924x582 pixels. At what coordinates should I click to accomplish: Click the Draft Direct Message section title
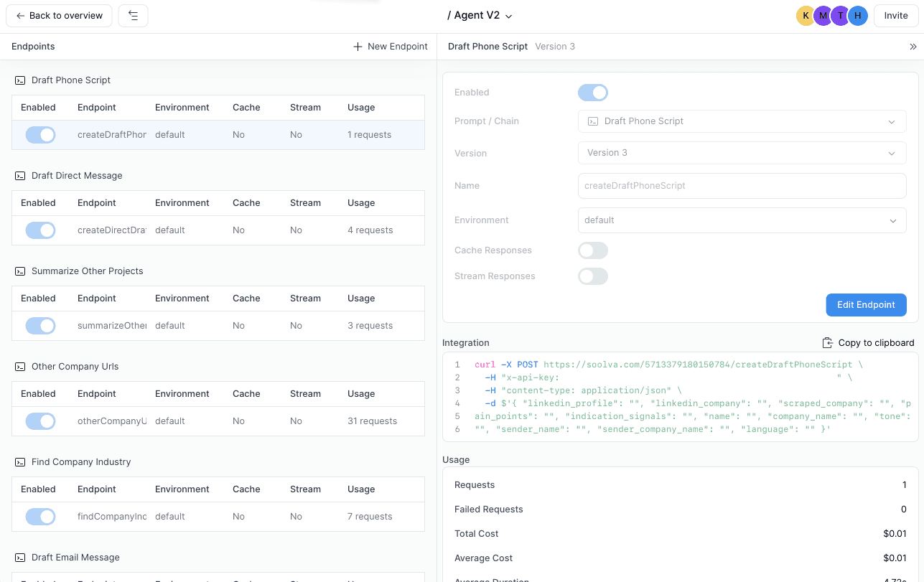pos(77,176)
